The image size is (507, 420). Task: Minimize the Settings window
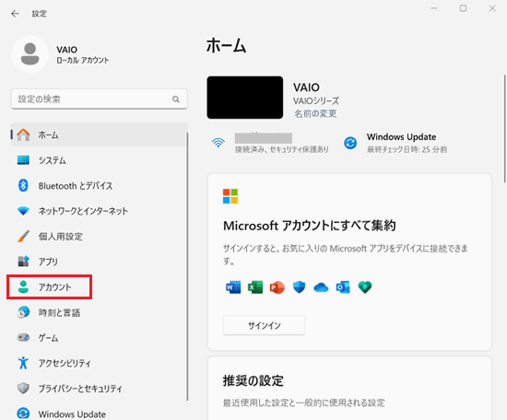(434, 8)
